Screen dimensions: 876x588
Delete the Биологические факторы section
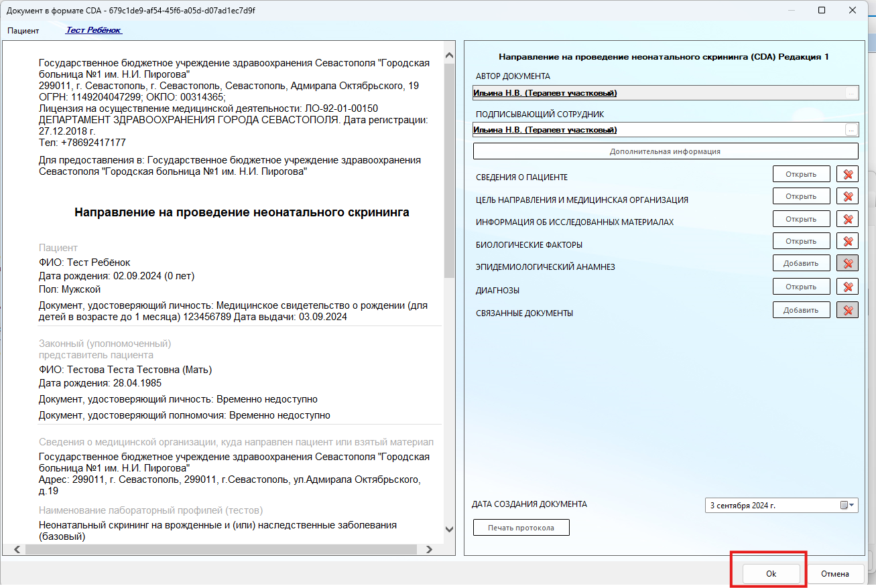pyautogui.click(x=847, y=241)
